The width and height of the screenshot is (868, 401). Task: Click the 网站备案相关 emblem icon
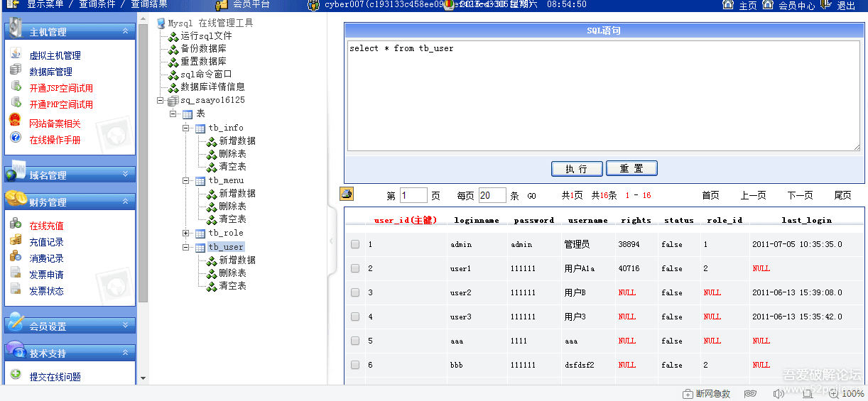[16, 120]
